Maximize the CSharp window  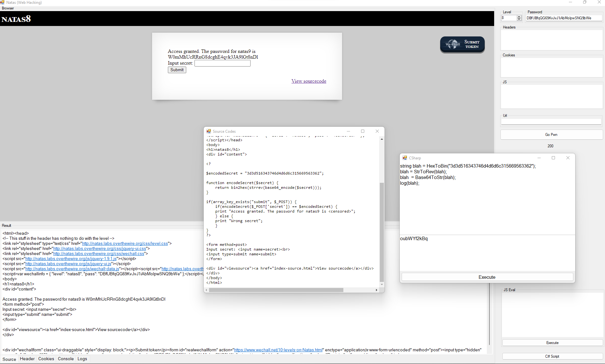[553, 158]
